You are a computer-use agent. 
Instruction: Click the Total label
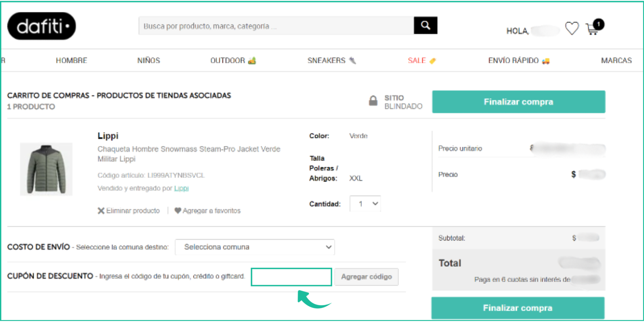point(450,263)
